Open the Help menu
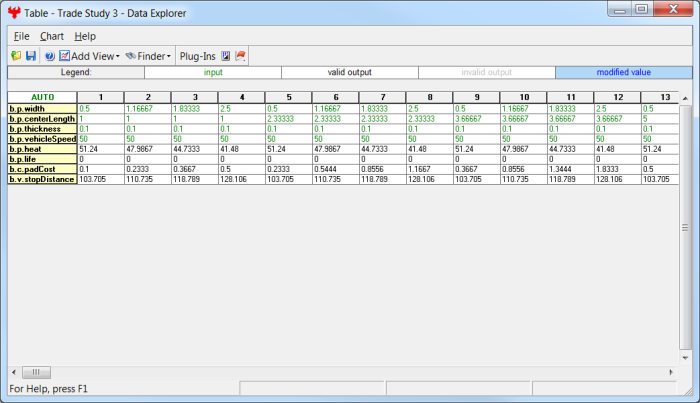Viewport: 700px width, 403px height. [x=85, y=36]
